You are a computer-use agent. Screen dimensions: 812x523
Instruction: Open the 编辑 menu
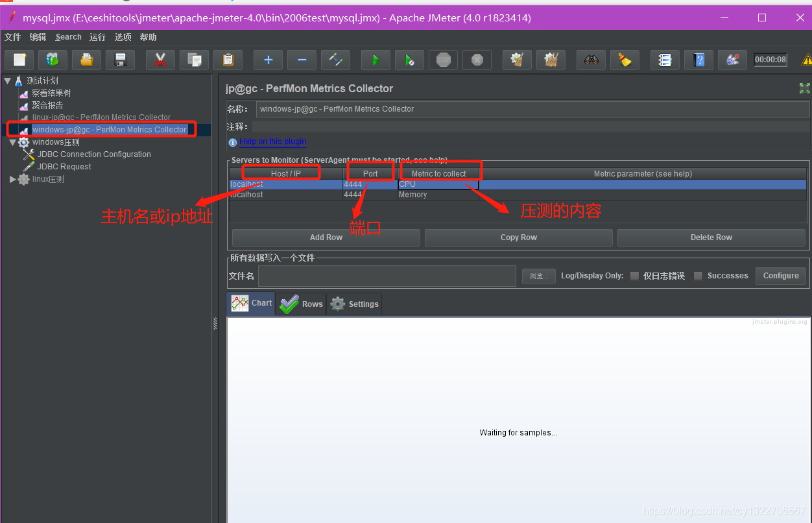pos(38,37)
